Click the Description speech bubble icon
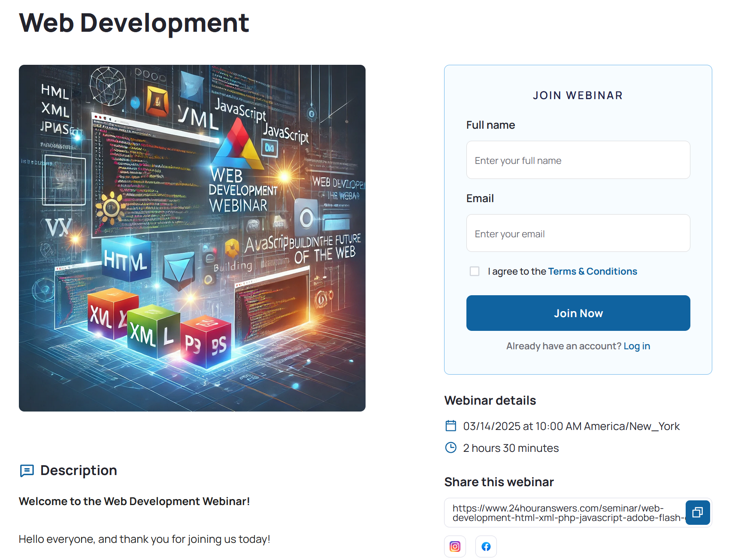The width and height of the screenshot is (735, 560). coord(27,470)
